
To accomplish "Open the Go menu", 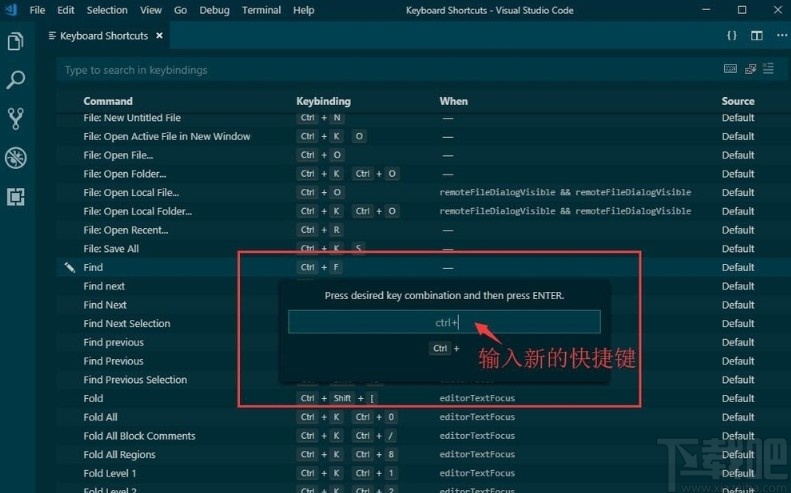I will (x=181, y=10).
